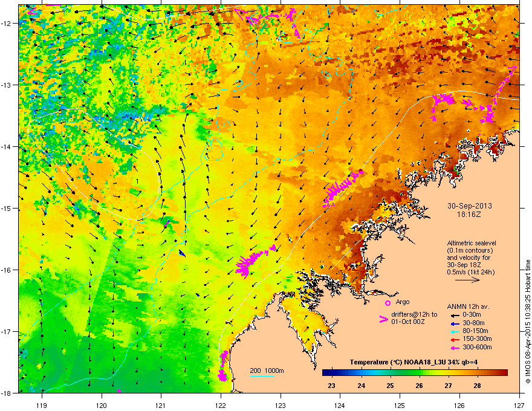Select the magenta 300-600m arrow in ANMN legend
Image resolution: width=532 pixels, height=411 pixels.
(x=454, y=348)
